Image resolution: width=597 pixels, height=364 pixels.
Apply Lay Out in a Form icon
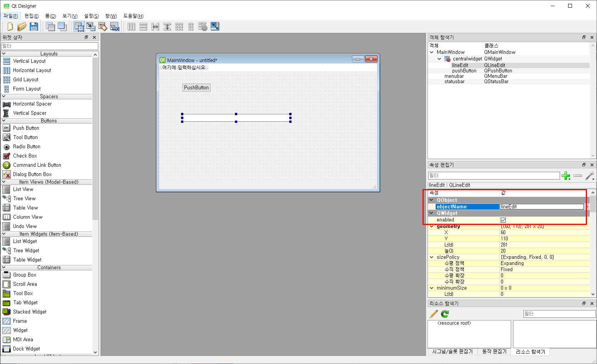tap(191, 27)
